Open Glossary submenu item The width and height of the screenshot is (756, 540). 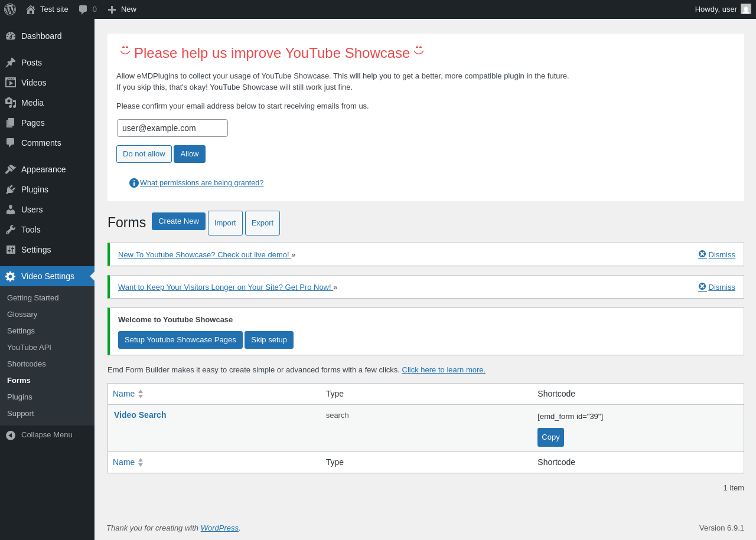click(22, 314)
